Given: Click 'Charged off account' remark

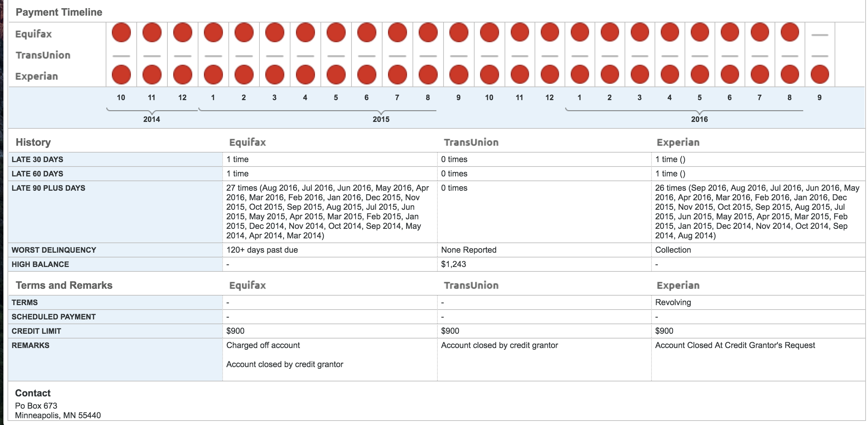Looking at the screenshot, I should [x=263, y=345].
